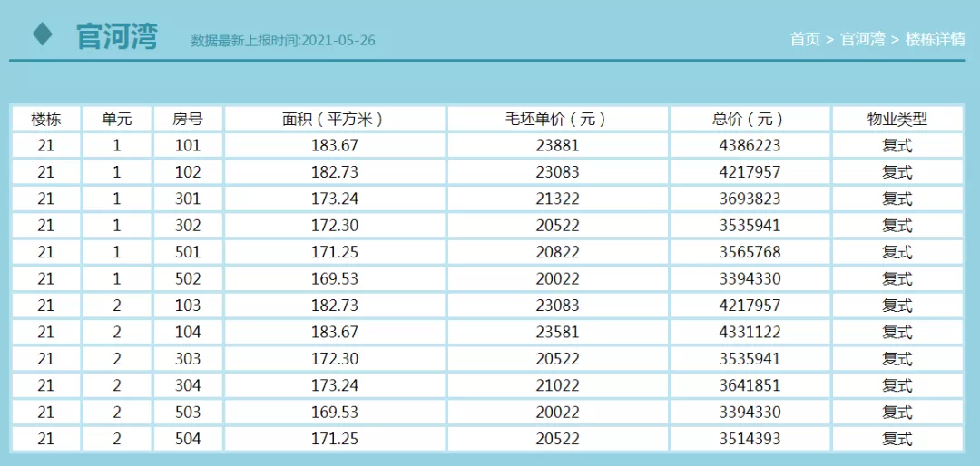
Task: Select room number 304
Action: pyautogui.click(x=188, y=386)
